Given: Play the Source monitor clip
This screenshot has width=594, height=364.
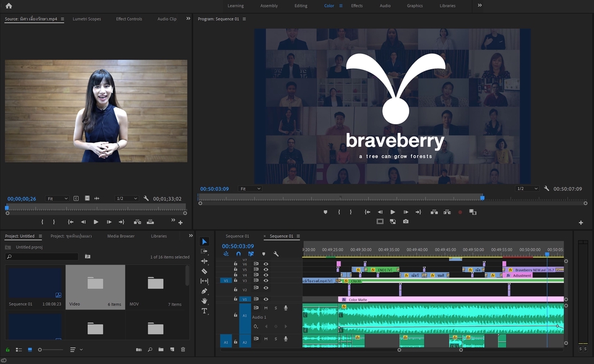Looking at the screenshot, I should (x=96, y=222).
